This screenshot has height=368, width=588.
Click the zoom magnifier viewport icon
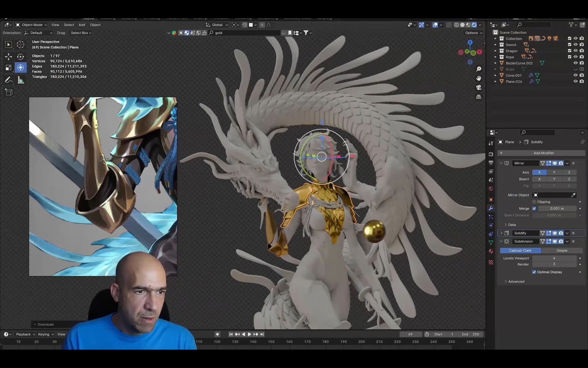pyautogui.click(x=479, y=69)
